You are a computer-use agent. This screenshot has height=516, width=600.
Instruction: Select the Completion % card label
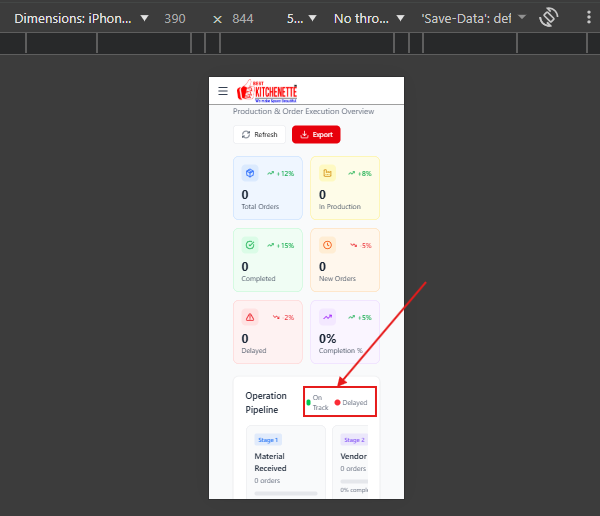click(x=341, y=351)
